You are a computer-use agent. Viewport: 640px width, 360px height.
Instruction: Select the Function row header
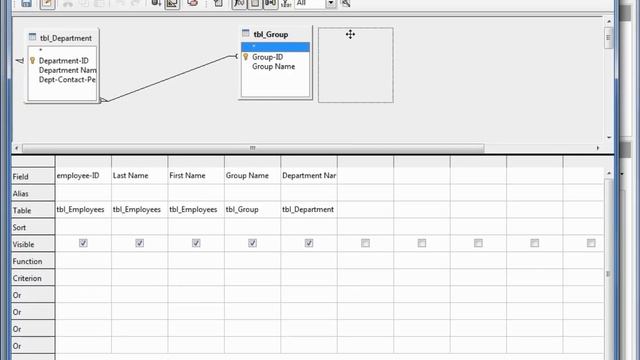click(x=33, y=261)
